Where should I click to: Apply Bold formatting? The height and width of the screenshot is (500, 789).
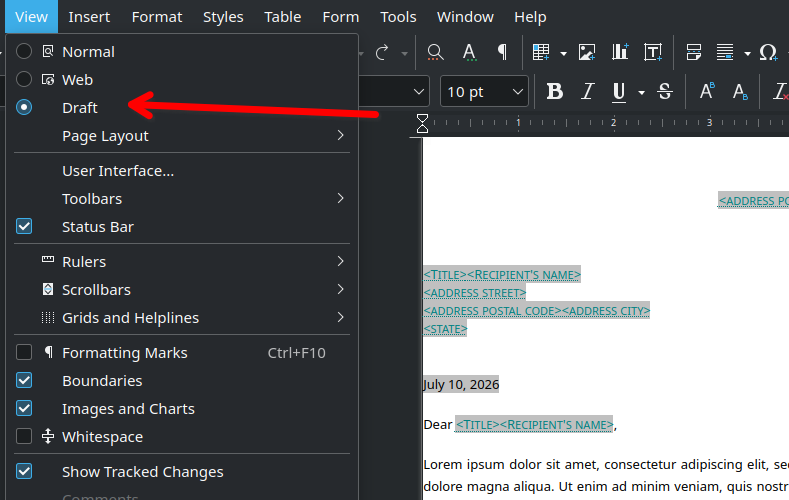tap(555, 92)
